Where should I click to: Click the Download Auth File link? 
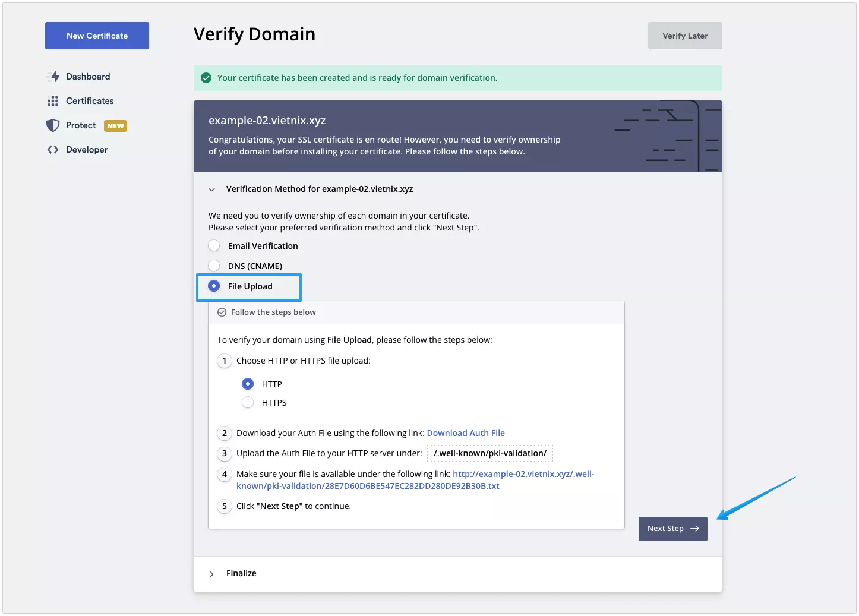[466, 433]
